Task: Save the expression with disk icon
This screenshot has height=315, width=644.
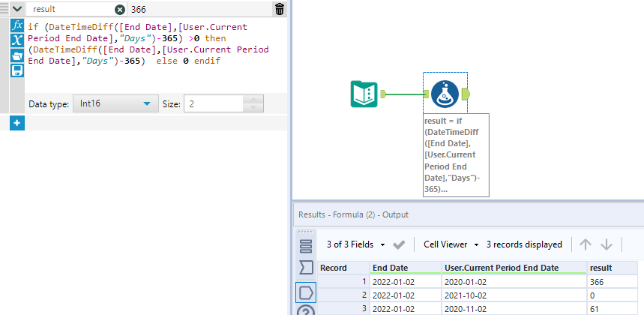Action: [17, 70]
